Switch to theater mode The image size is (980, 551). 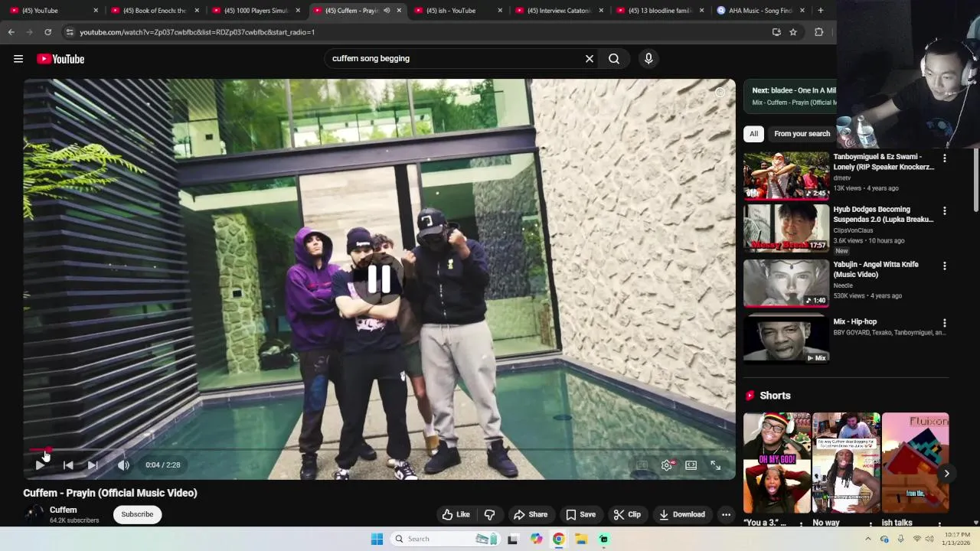[x=691, y=465]
